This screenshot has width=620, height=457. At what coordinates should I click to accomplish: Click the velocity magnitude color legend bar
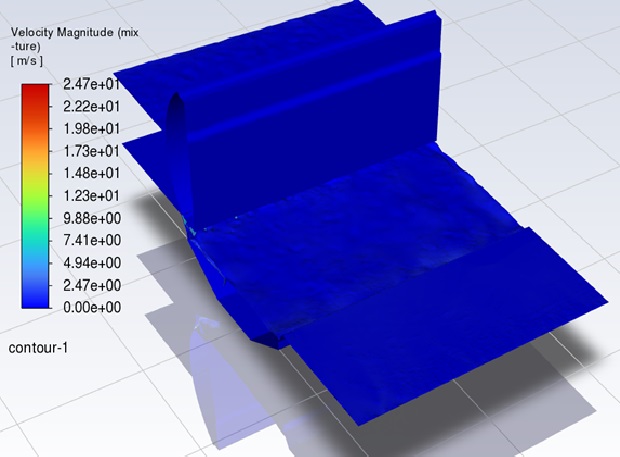36,196
